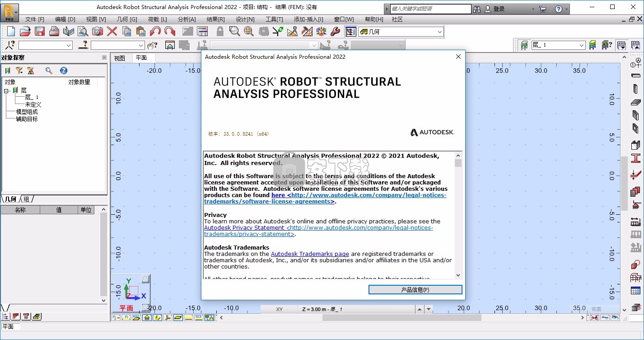This screenshot has height=340, width=644.
Task: Toggle supports symbol display at bottom
Action: (x=147, y=317)
